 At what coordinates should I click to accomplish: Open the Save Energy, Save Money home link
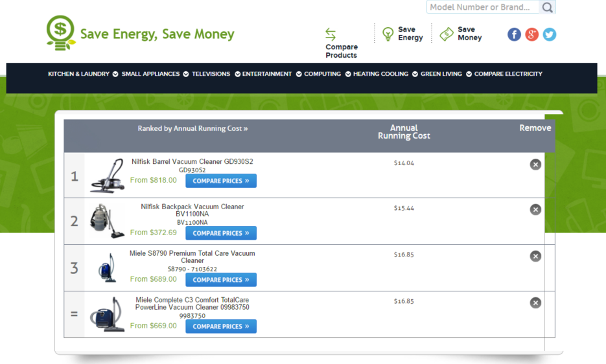point(157,34)
